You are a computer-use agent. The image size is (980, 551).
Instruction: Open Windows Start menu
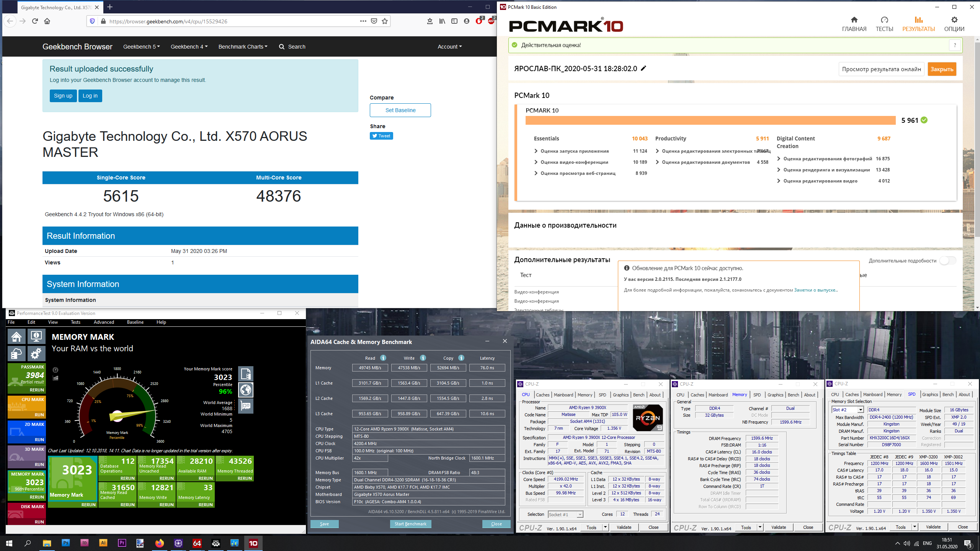click(9, 543)
